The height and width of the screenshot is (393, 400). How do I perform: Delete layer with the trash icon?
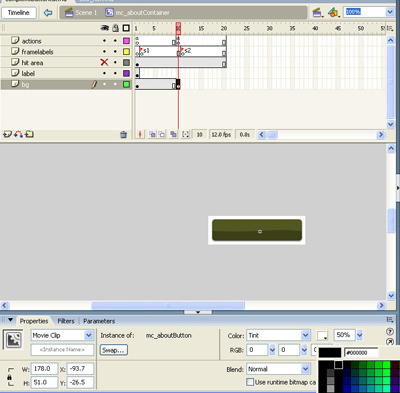click(123, 134)
